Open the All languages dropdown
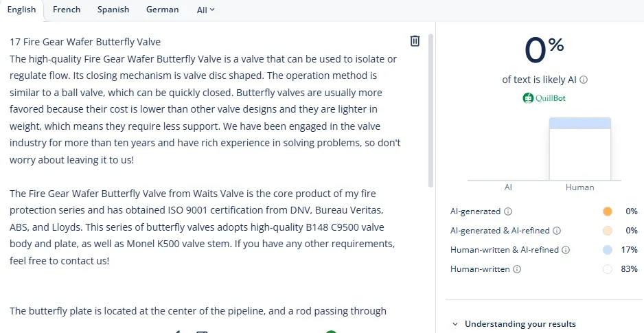This screenshot has width=644, height=333. pyautogui.click(x=205, y=10)
